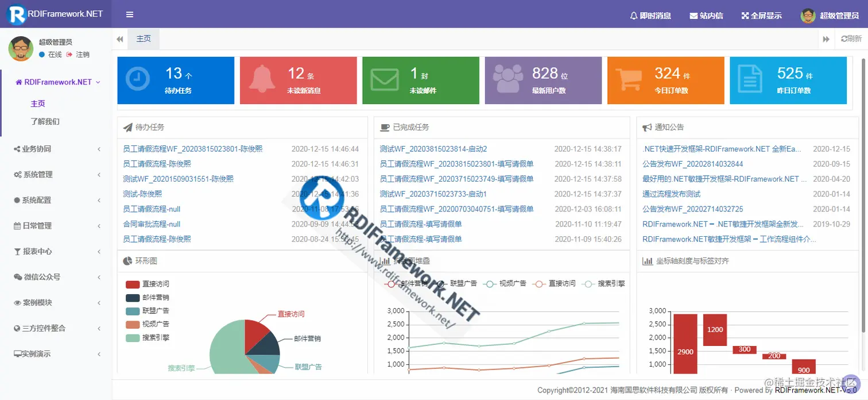Click sidebar 微信公众号 wechat icon

point(18,277)
